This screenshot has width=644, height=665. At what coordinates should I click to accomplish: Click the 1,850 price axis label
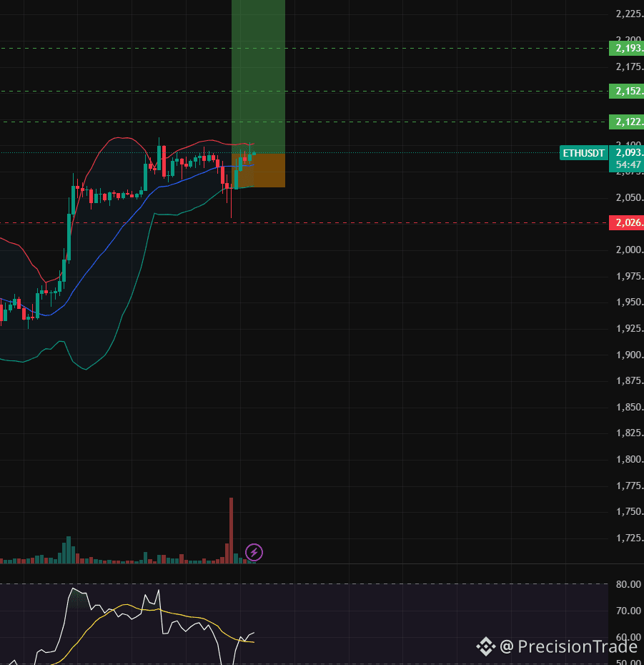click(x=629, y=407)
